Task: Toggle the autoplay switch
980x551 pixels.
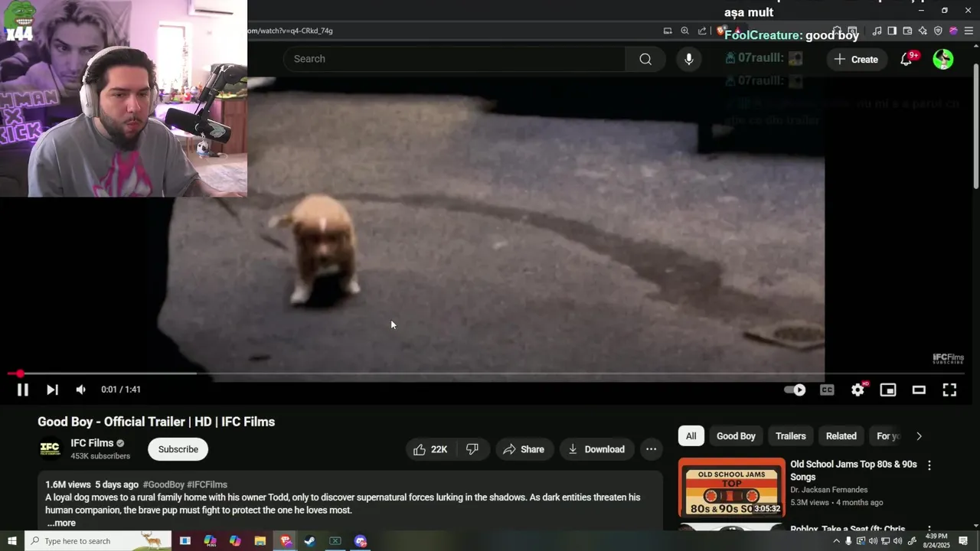Action: click(x=795, y=390)
